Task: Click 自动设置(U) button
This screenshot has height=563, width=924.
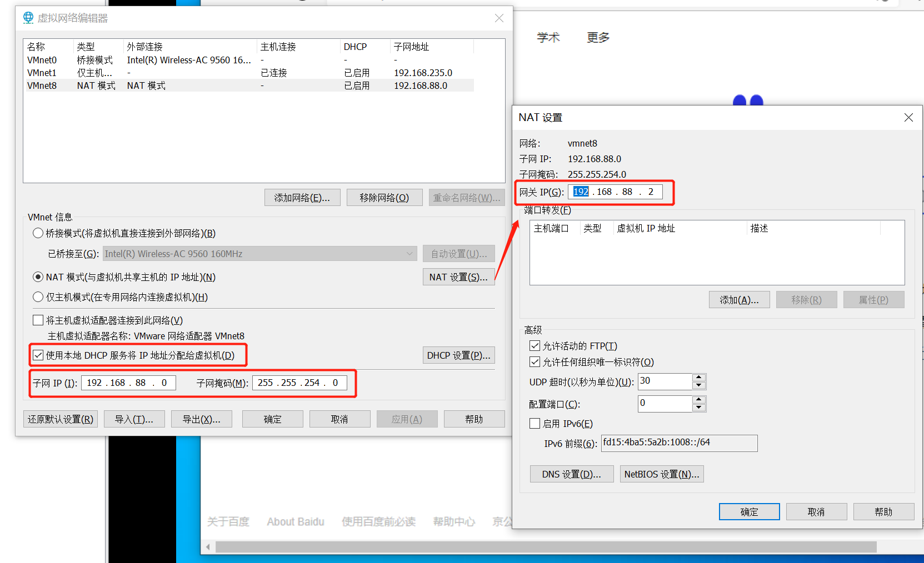Action: [x=458, y=254]
